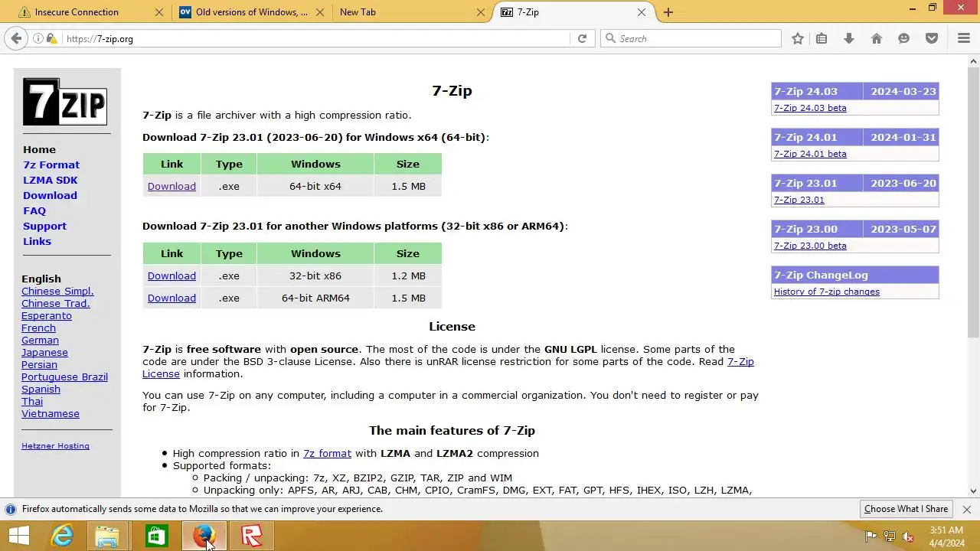Download the 32-bit x86 .exe

(x=171, y=275)
